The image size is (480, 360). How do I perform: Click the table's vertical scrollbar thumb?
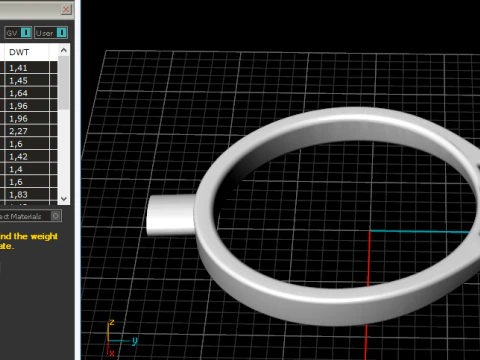click(64, 83)
